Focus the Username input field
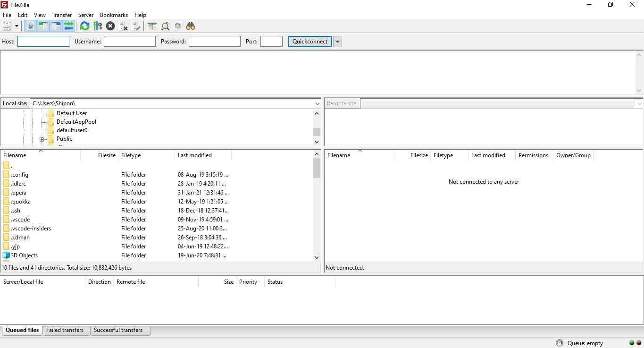Image resolution: width=644 pixels, height=348 pixels. [x=130, y=42]
